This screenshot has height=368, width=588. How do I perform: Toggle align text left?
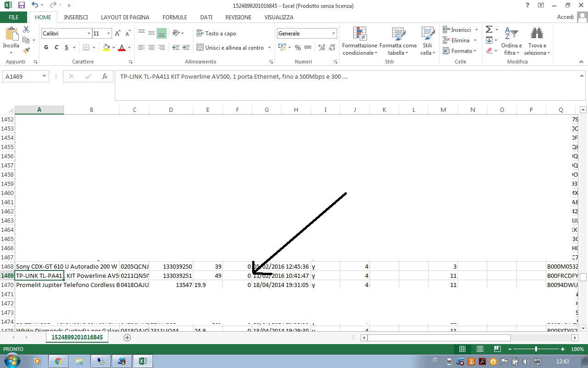tap(141, 47)
